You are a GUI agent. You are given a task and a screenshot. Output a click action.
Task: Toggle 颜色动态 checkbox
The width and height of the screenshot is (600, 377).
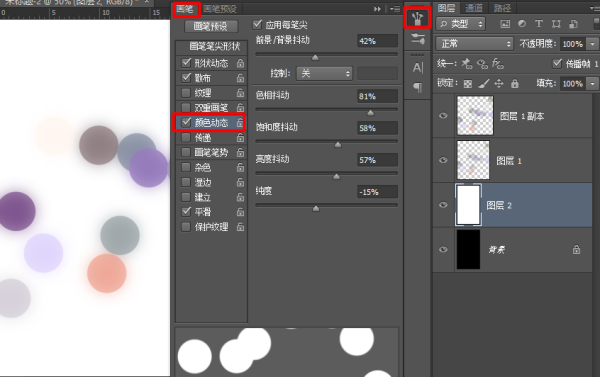(x=186, y=122)
